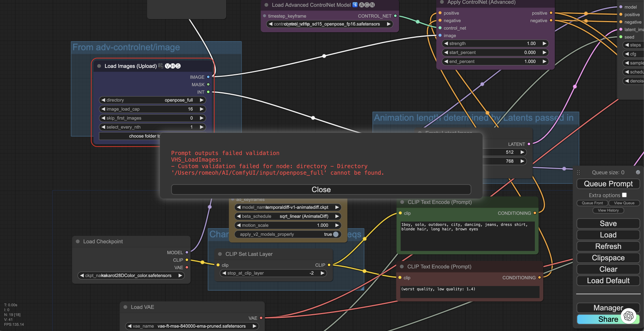Increase the strength value arrow
Image resolution: width=644 pixels, height=331 pixels.
(x=544, y=43)
